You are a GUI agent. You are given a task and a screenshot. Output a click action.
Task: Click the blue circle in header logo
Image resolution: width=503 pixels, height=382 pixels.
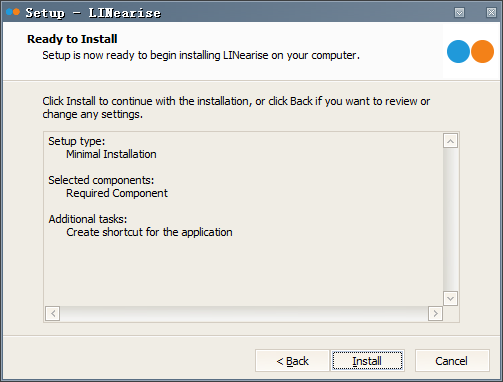click(x=458, y=52)
